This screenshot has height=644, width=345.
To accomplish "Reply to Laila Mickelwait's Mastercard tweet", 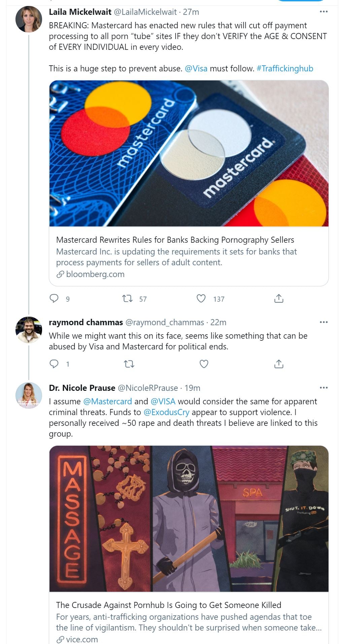I will click(54, 299).
